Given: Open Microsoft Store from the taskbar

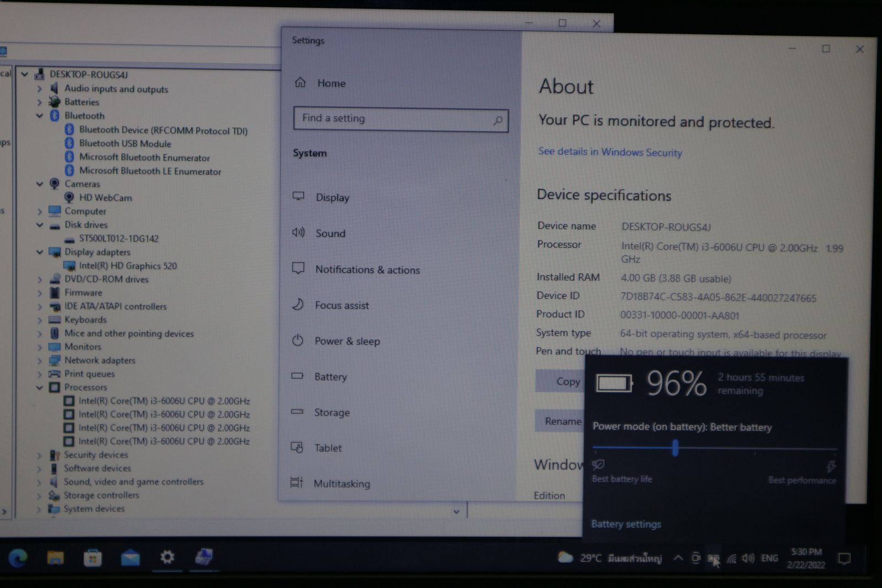Looking at the screenshot, I should (93, 558).
